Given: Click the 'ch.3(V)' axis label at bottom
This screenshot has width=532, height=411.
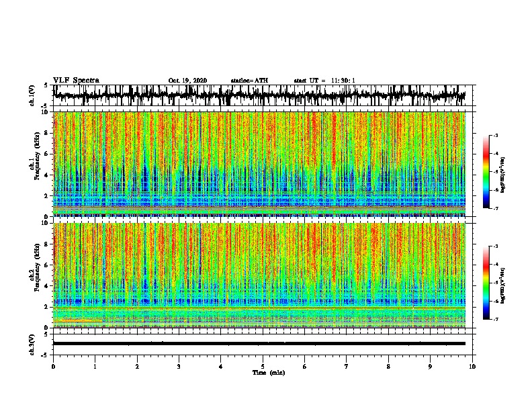Looking at the screenshot, I should point(32,345).
